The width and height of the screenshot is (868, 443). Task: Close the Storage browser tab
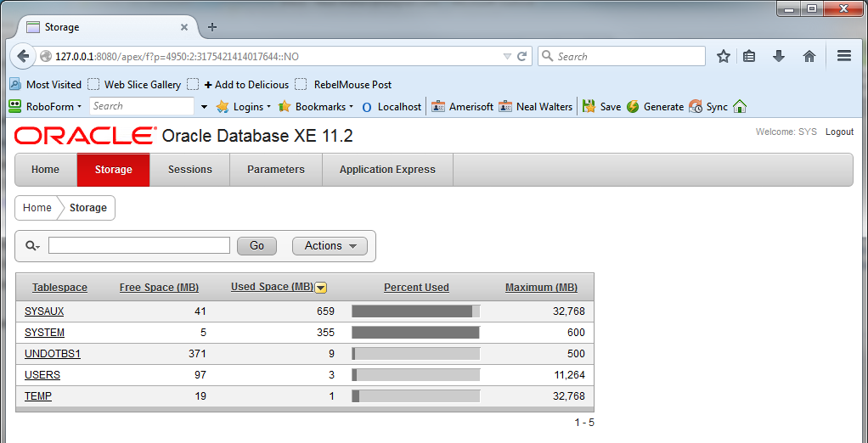(184, 27)
